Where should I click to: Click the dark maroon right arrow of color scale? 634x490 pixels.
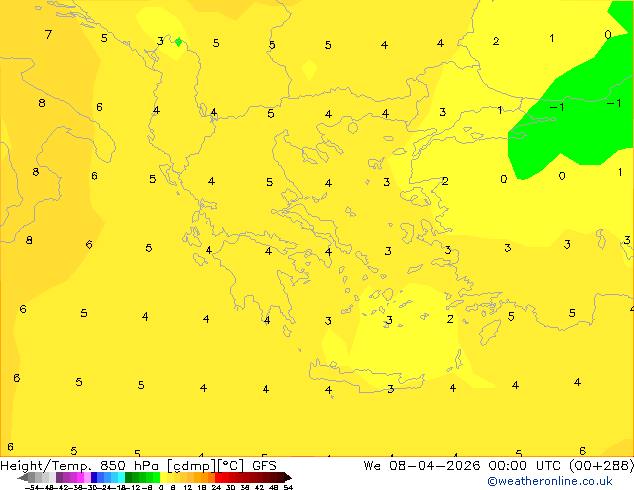click(288, 477)
